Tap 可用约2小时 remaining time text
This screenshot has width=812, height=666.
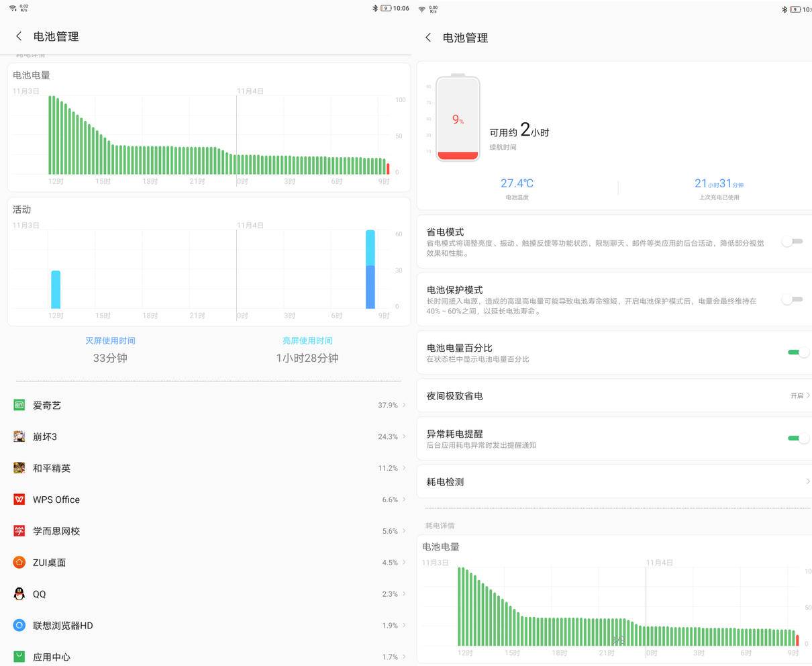(519, 130)
